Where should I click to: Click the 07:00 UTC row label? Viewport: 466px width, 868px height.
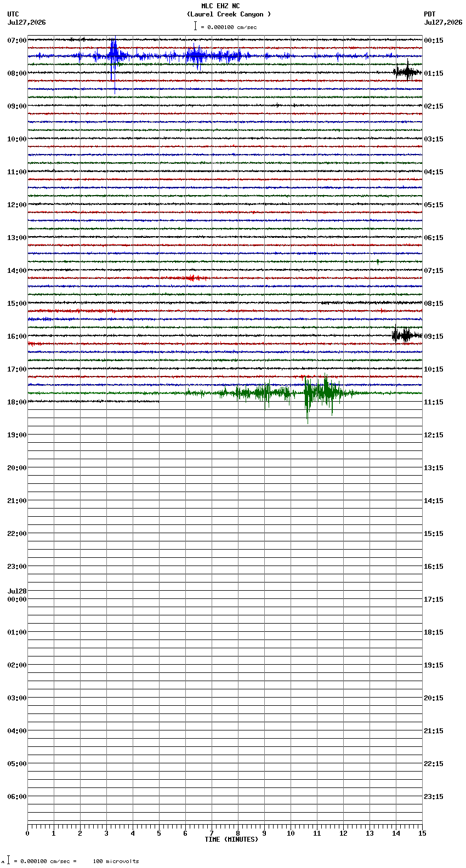point(17,41)
